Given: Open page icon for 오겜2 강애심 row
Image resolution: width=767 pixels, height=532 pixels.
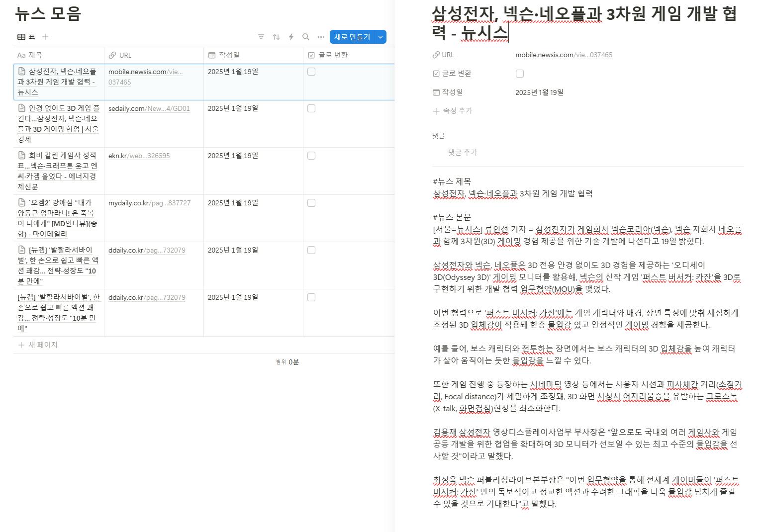Looking at the screenshot, I should (x=21, y=202).
